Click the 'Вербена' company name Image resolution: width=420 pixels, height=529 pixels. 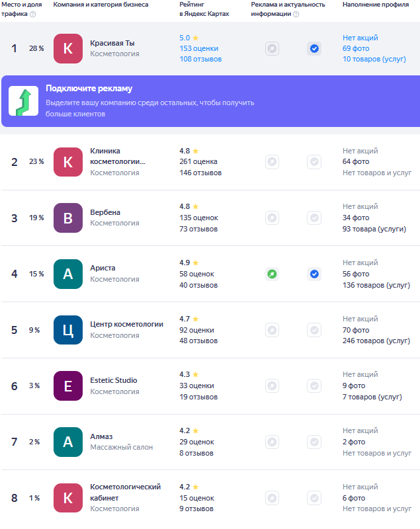click(x=105, y=212)
